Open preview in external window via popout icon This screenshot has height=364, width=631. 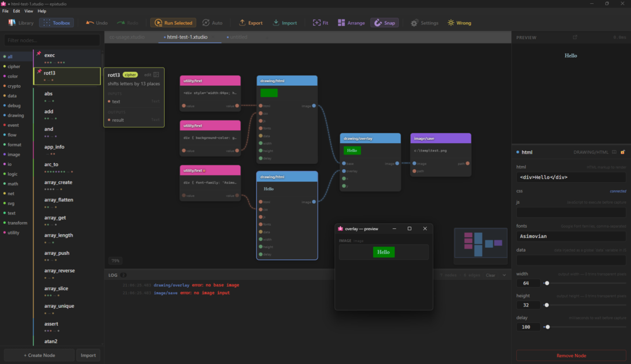click(575, 37)
